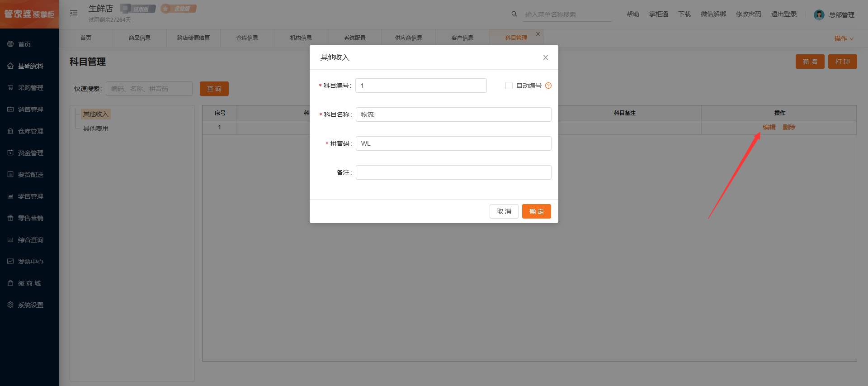The width and height of the screenshot is (868, 386).
Task: Open 微商城 in the sidebar
Action: coord(29,283)
